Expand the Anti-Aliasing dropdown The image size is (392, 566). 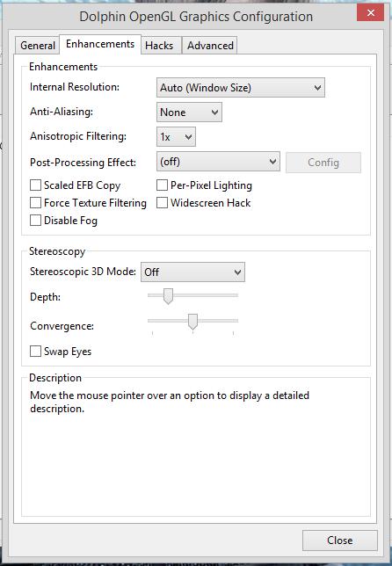[x=189, y=112]
